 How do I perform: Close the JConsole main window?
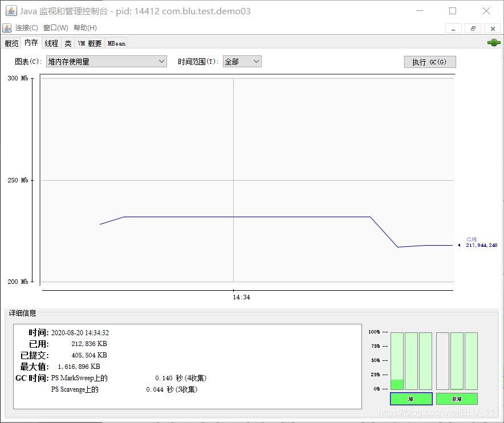[x=486, y=11]
